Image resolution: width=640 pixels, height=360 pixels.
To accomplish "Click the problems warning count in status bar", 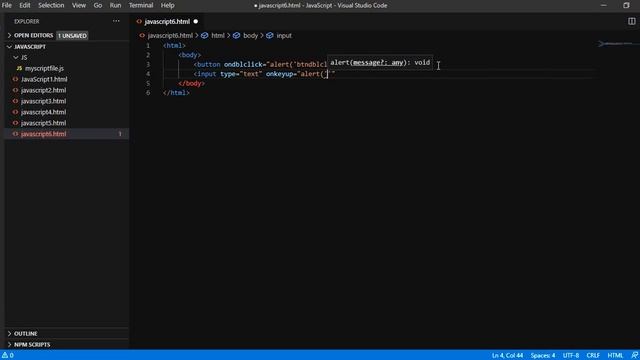I will click(8, 355).
